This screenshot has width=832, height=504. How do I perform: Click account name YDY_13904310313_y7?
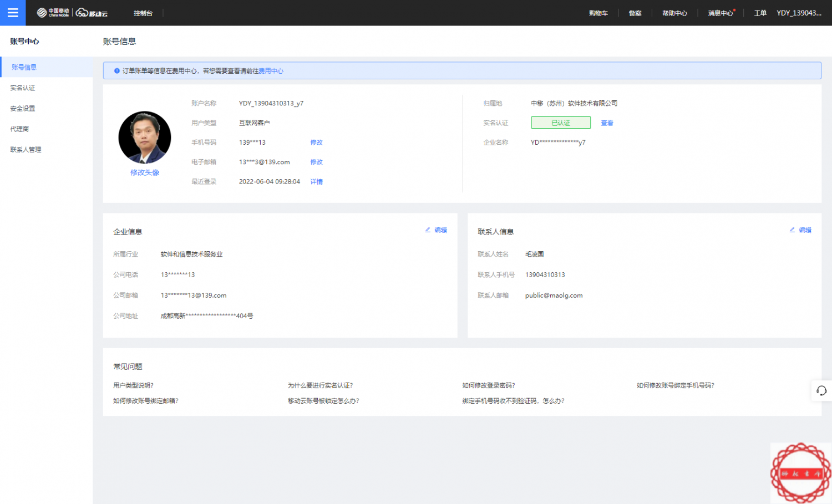point(271,103)
